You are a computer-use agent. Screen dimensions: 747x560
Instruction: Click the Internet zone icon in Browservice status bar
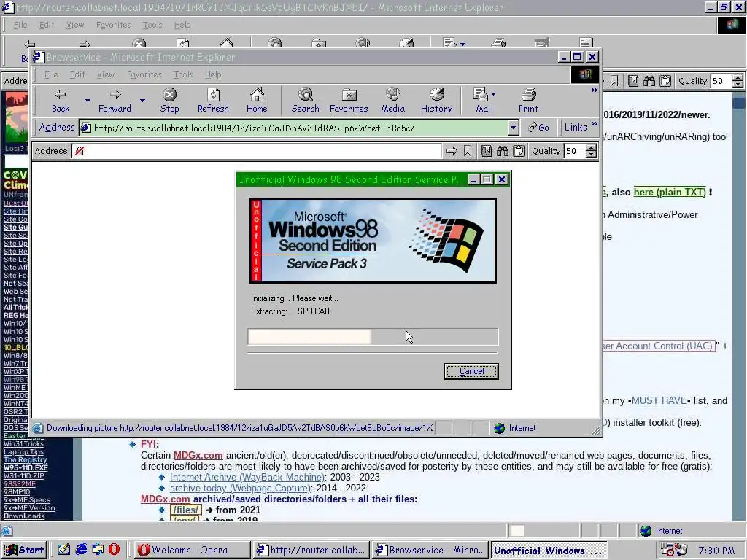coord(499,428)
